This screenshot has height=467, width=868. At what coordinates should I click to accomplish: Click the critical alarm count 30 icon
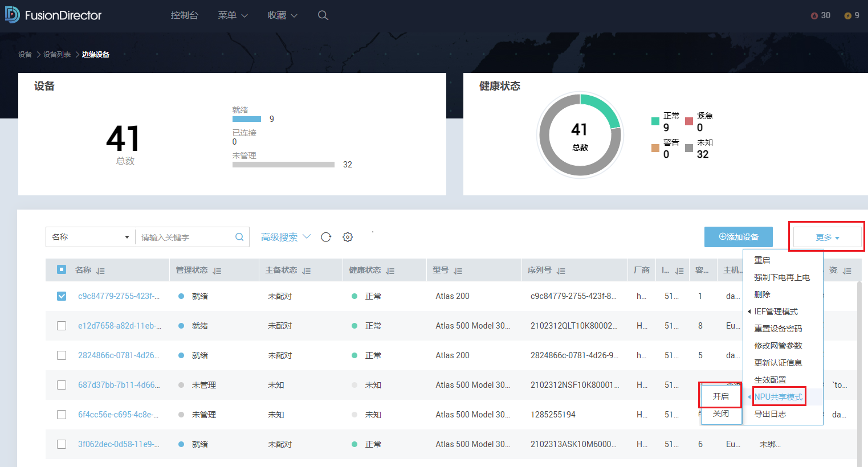pos(814,16)
